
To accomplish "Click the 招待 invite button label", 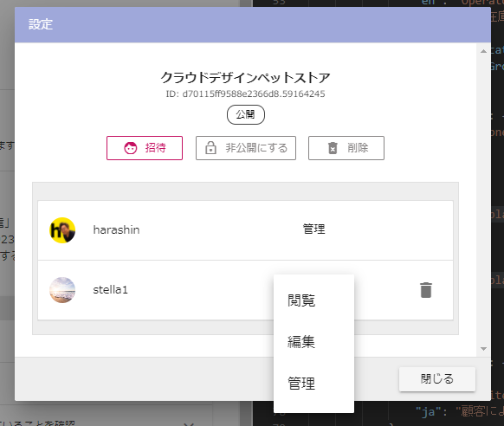I will tap(156, 148).
